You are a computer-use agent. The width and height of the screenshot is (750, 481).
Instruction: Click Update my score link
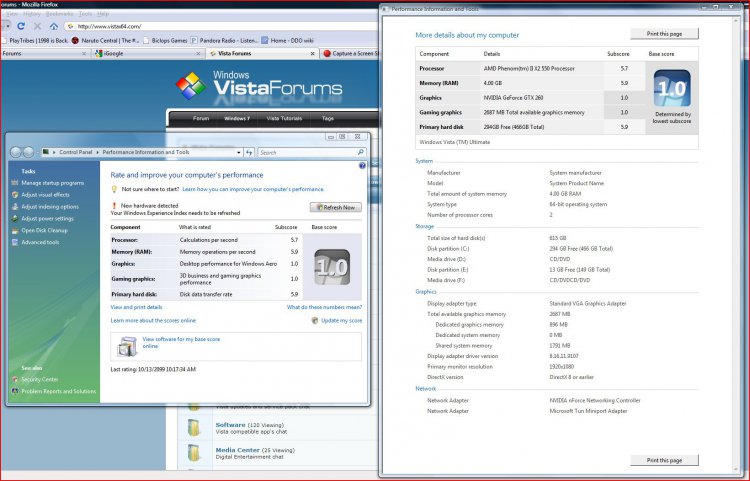tap(342, 320)
